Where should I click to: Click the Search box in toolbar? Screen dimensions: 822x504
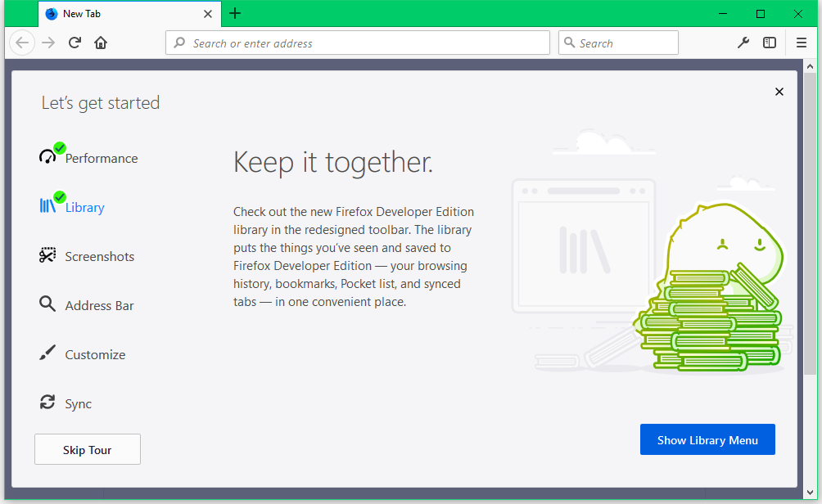click(x=618, y=43)
